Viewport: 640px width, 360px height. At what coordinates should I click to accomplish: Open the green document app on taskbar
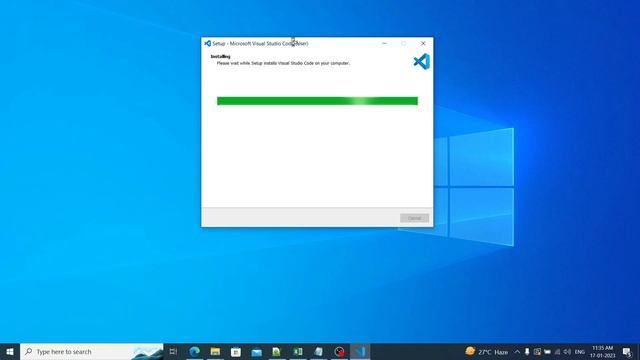pos(277,351)
